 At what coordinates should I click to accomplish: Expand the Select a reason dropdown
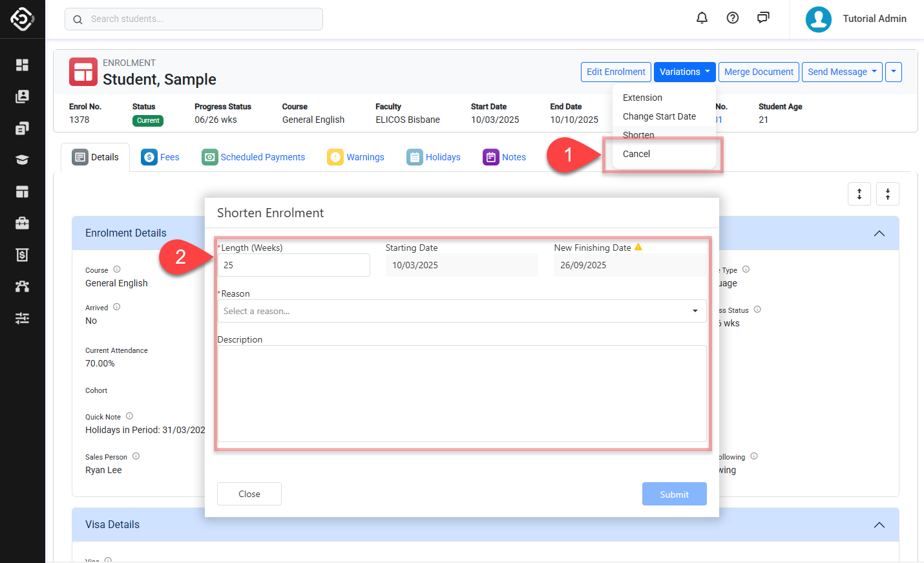461,311
